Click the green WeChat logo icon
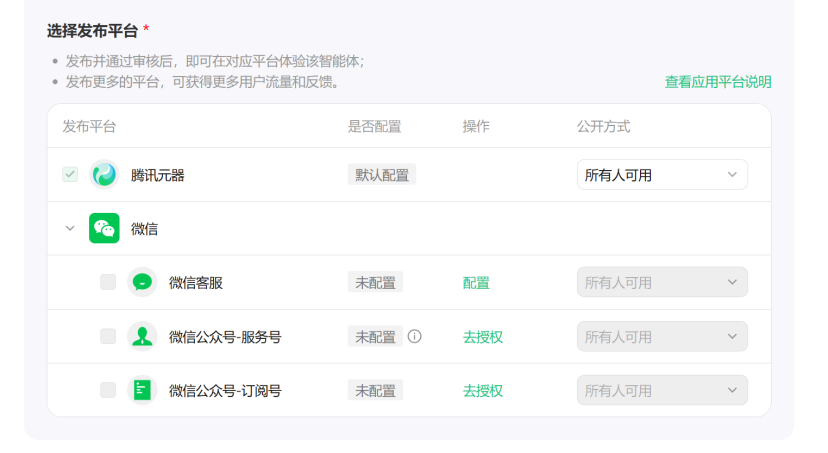Viewport: 828px width, 453px height. pos(104,229)
